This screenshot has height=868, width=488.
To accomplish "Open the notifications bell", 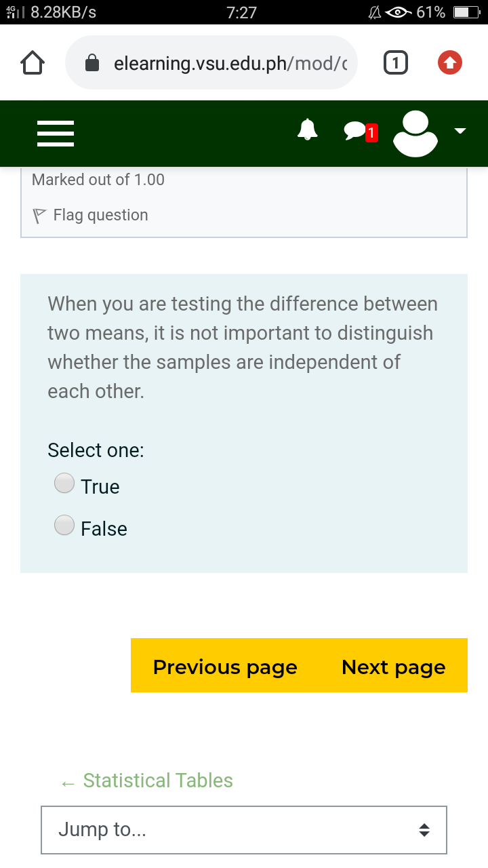I will click(x=308, y=129).
